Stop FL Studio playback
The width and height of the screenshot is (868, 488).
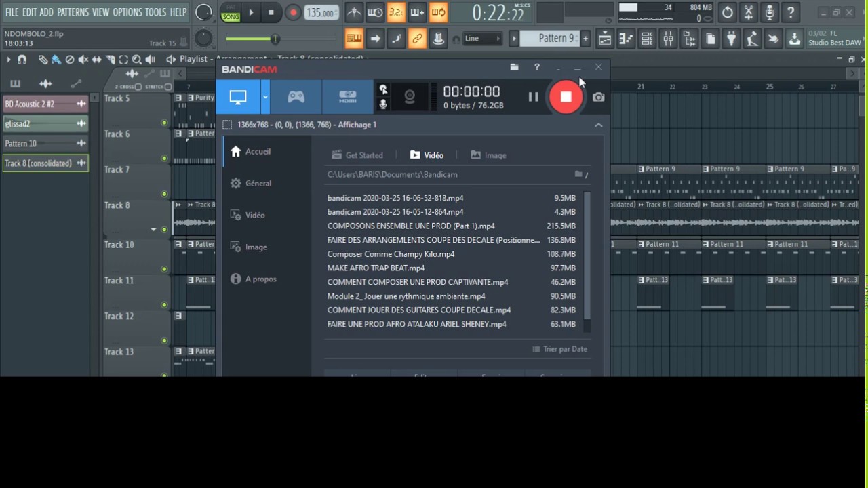[271, 13]
